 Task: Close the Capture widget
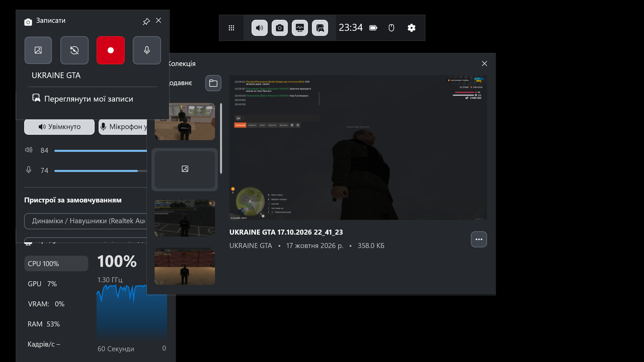pyautogui.click(x=158, y=21)
